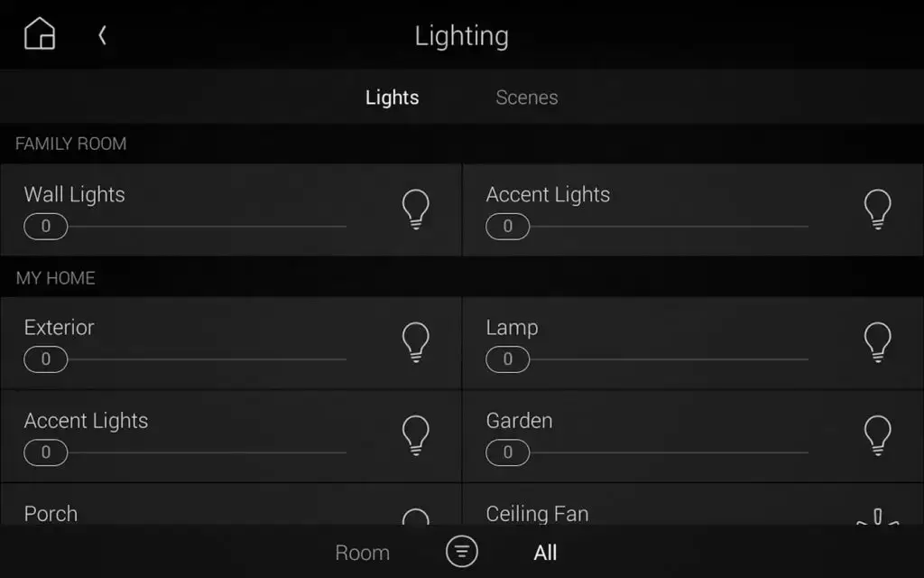Viewport: 924px width, 578px height.
Task: Toggle the Wall Lights bulb icon
Action: pos(415,209)
